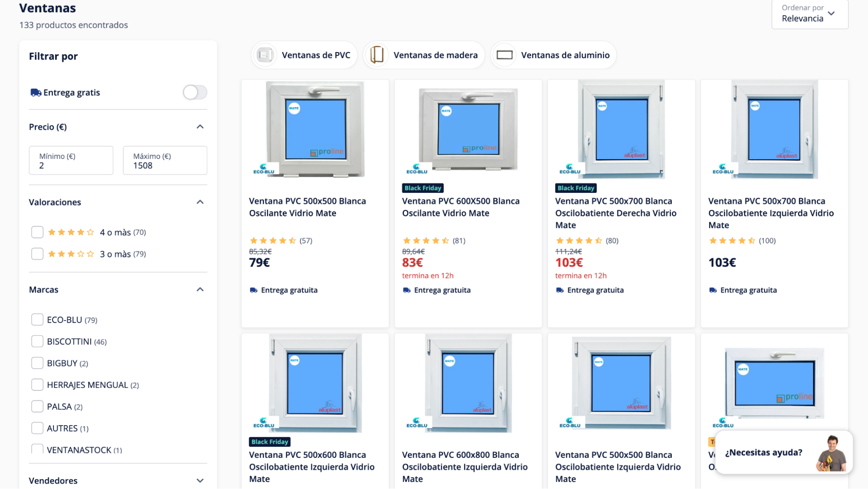Open Ventana PVC 500x600 Oscilobatiente Izquierda title

click(312, 467)
